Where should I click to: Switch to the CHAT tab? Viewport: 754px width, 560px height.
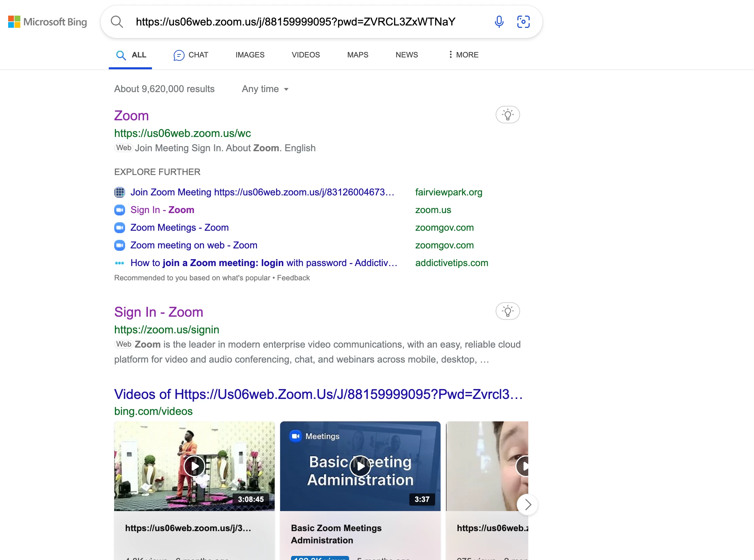[191, 55]
